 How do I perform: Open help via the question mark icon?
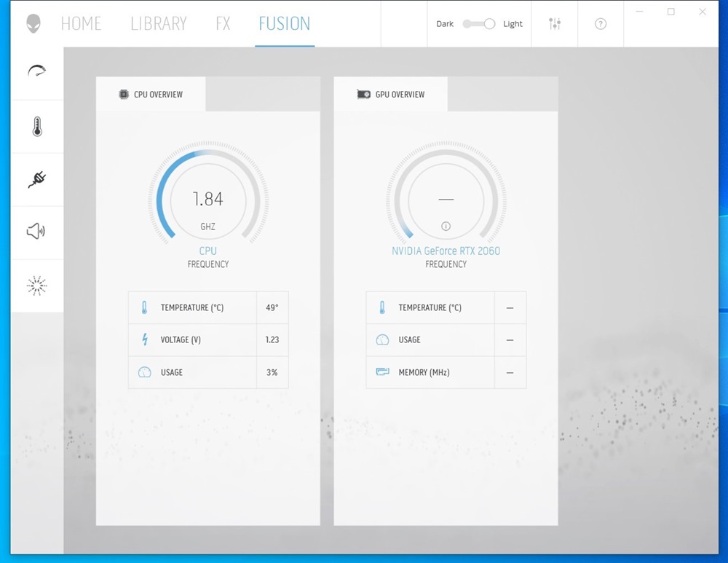(x=600, y=23)
